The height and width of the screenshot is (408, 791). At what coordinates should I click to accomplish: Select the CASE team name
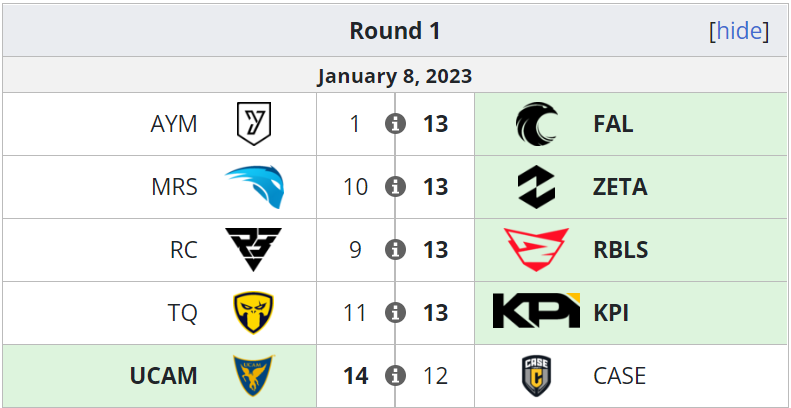click(619, 376)
